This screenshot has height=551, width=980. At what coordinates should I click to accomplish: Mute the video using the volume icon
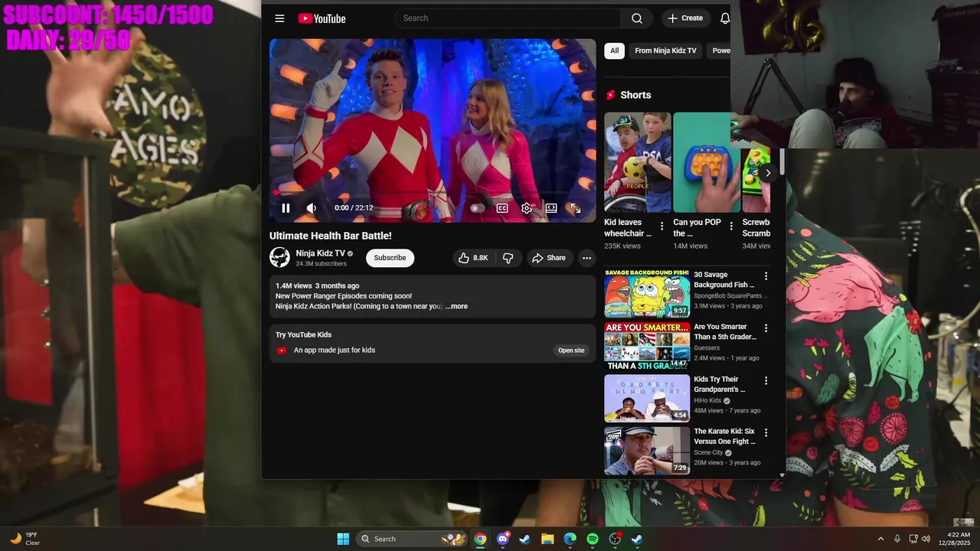tap(312, 208)
